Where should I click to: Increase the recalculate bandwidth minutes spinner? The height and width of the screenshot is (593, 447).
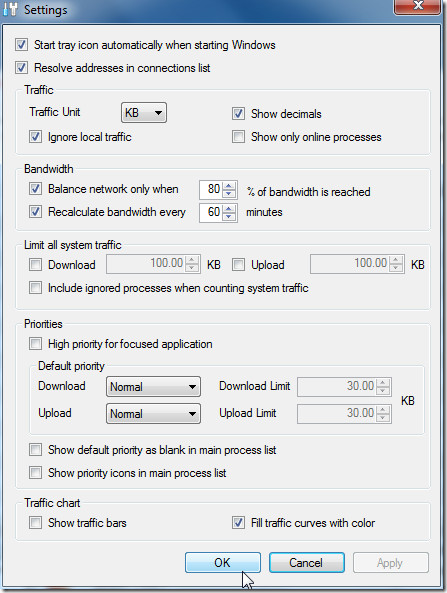[x=229, y=208]
